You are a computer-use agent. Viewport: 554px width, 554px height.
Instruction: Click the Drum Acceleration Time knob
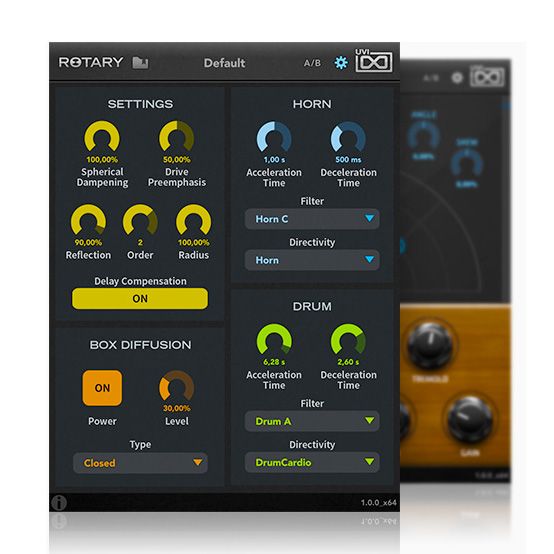coord(274,340)
